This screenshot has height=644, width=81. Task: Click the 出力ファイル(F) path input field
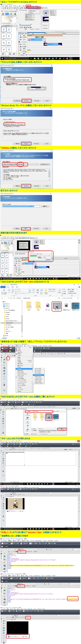click(21, 206)
